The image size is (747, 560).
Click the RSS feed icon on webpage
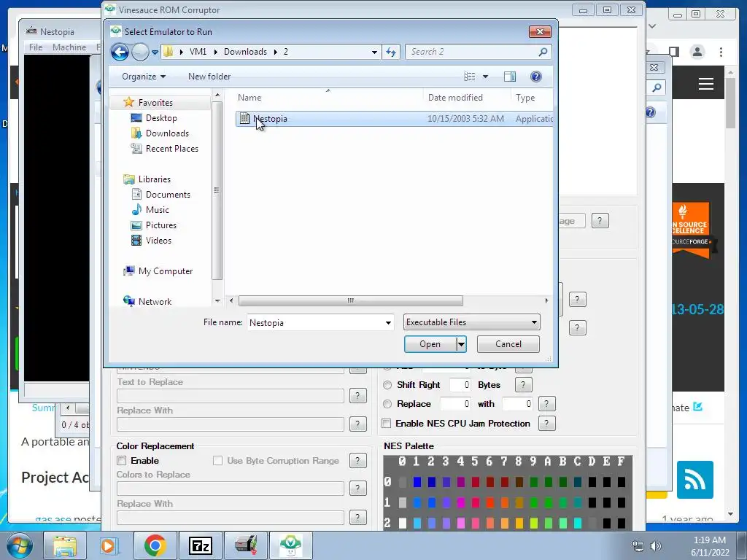click(695, 480)
